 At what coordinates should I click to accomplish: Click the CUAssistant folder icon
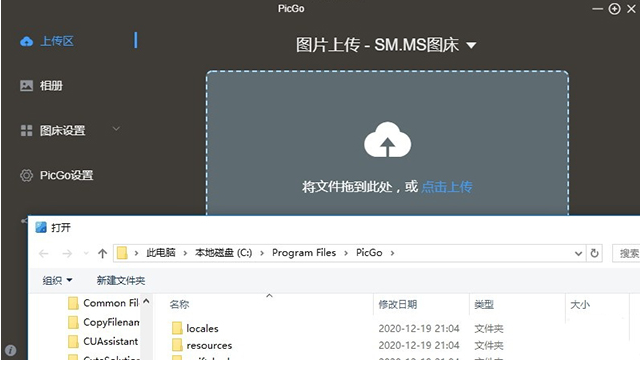73,341
